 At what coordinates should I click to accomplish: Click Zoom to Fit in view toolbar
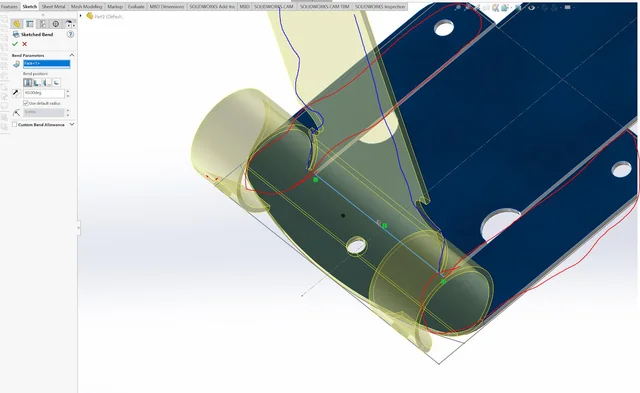[x=458, y=7]
